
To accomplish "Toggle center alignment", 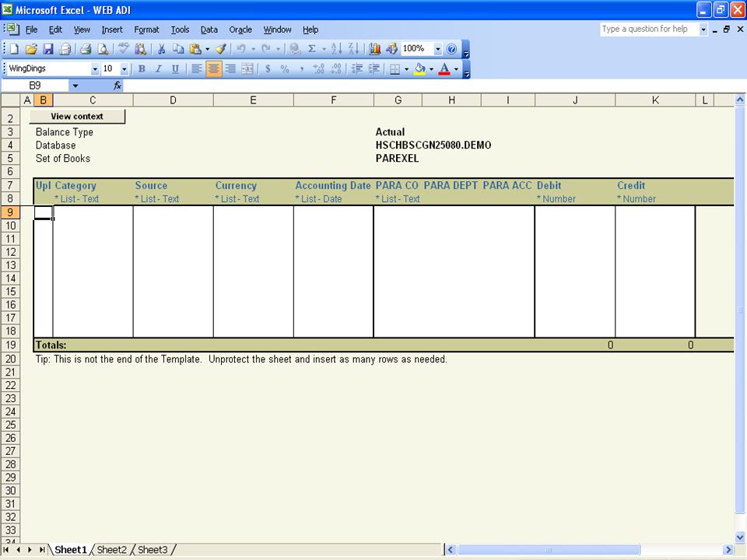I will [x=213, y=69].
